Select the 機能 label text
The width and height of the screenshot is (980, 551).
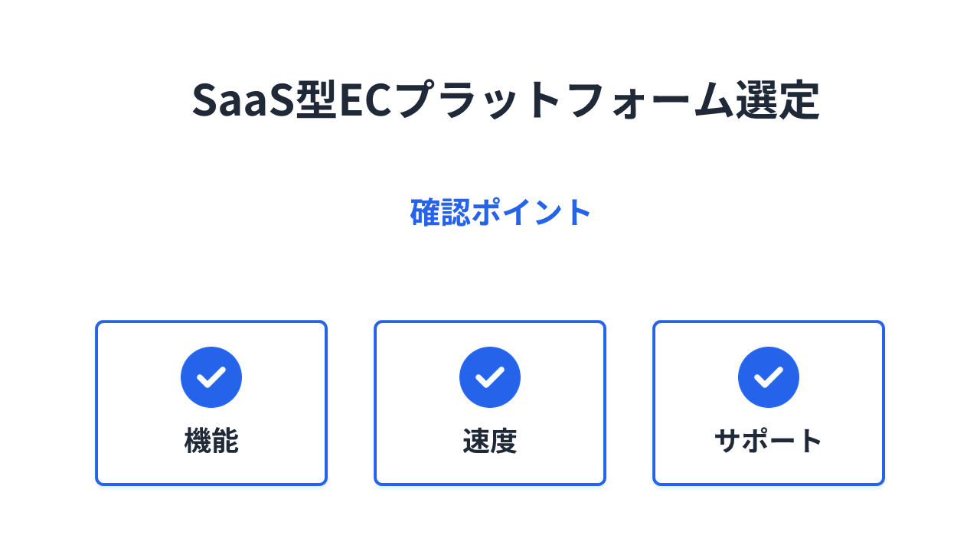coord(211,442)
